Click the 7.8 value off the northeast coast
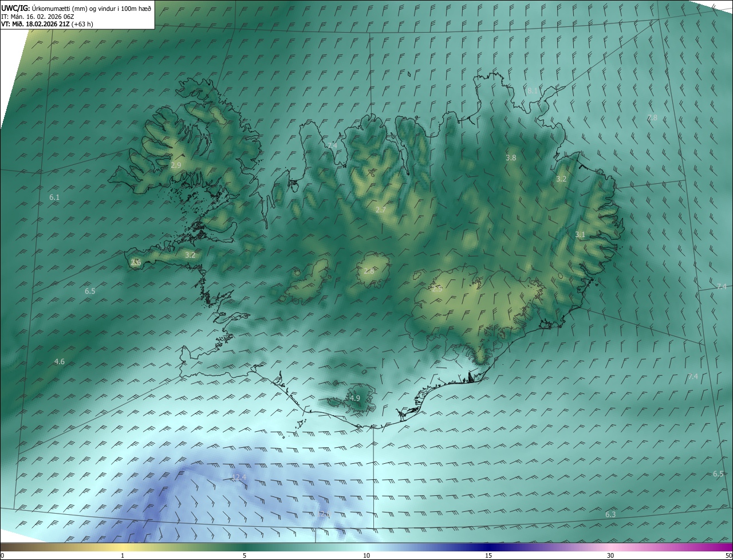Viewport: 733px width, 560px height. point(652,118)
